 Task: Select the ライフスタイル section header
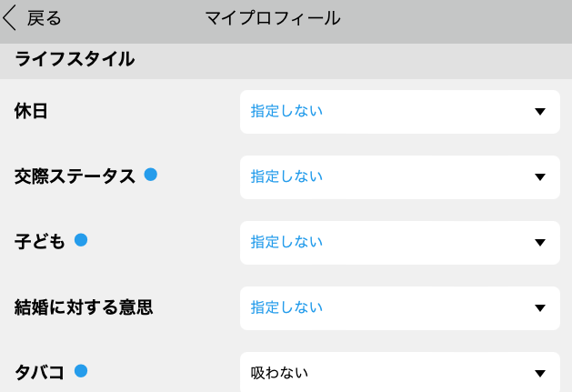75,60
